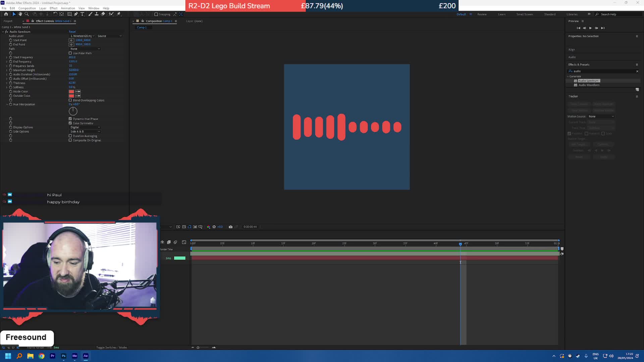Select the Rectangle shape tool
This screenshot has width=644, height=362.
pos(69,14)
